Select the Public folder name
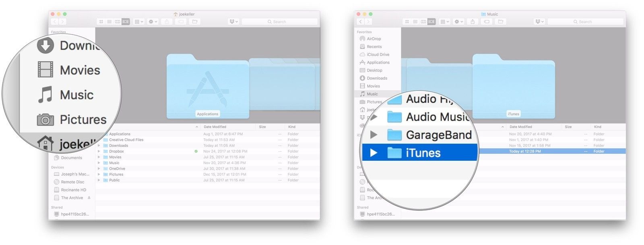 coord(114,180)
